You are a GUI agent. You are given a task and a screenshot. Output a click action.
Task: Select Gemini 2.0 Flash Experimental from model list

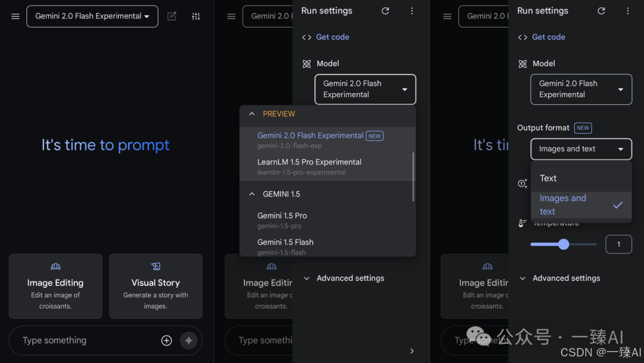pos(327,140)
